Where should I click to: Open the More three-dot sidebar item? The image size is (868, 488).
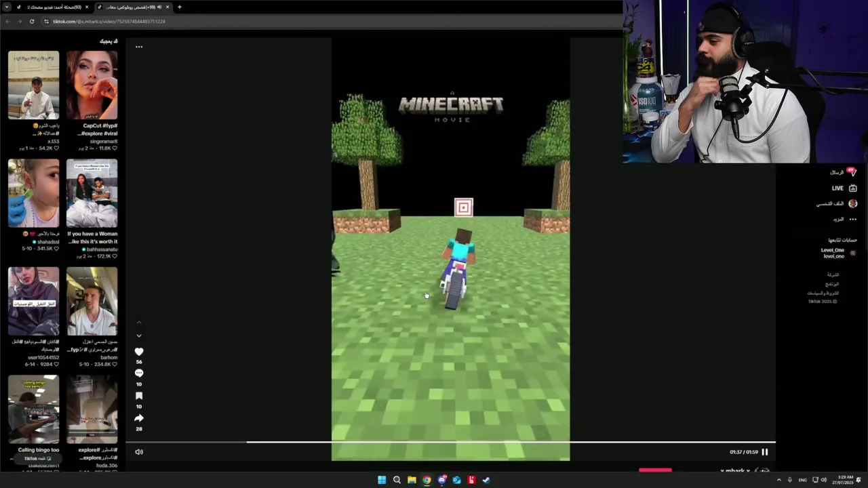[x=852, y=220]
